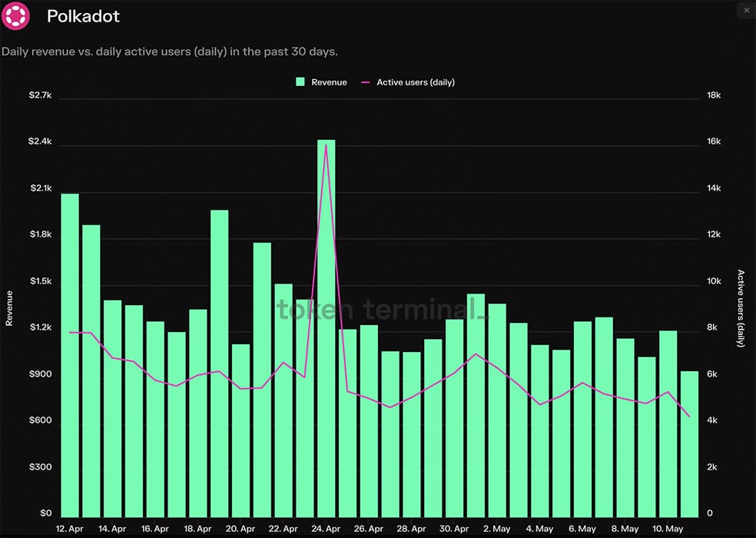
Task: Click the '22. Apr' date label
Action: (283, 529)
